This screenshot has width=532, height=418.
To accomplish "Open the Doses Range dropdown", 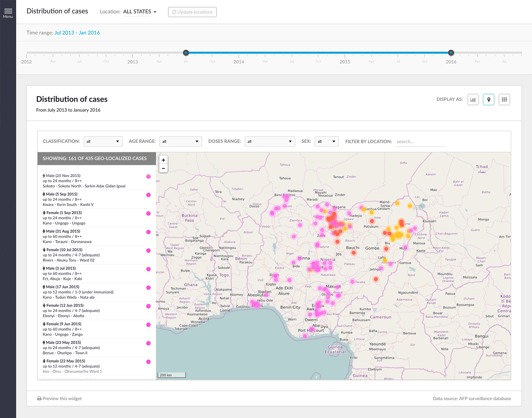I will click(x=269, y=142).
